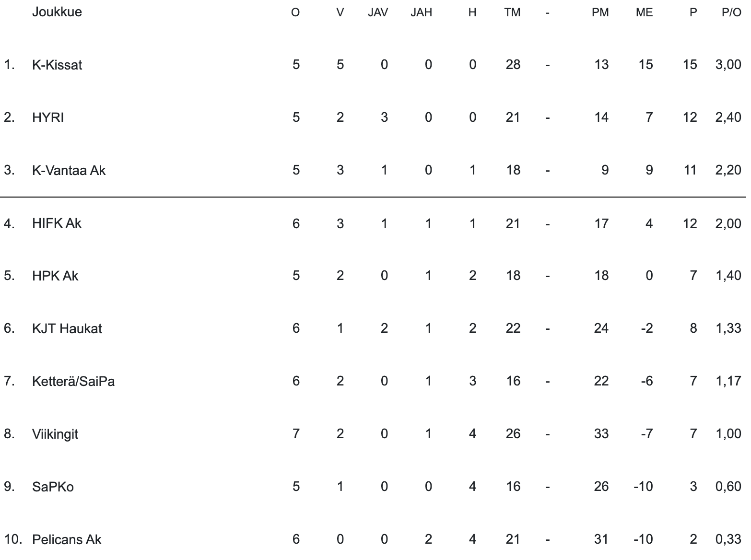Click the Joukkue column header

tap(57, 12)
